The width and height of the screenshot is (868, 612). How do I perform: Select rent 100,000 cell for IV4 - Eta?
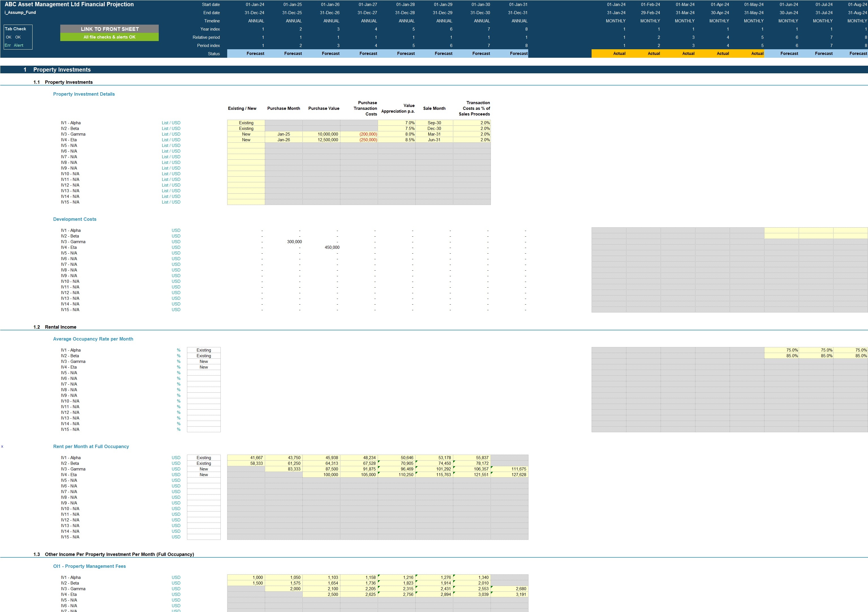[321, 475]
